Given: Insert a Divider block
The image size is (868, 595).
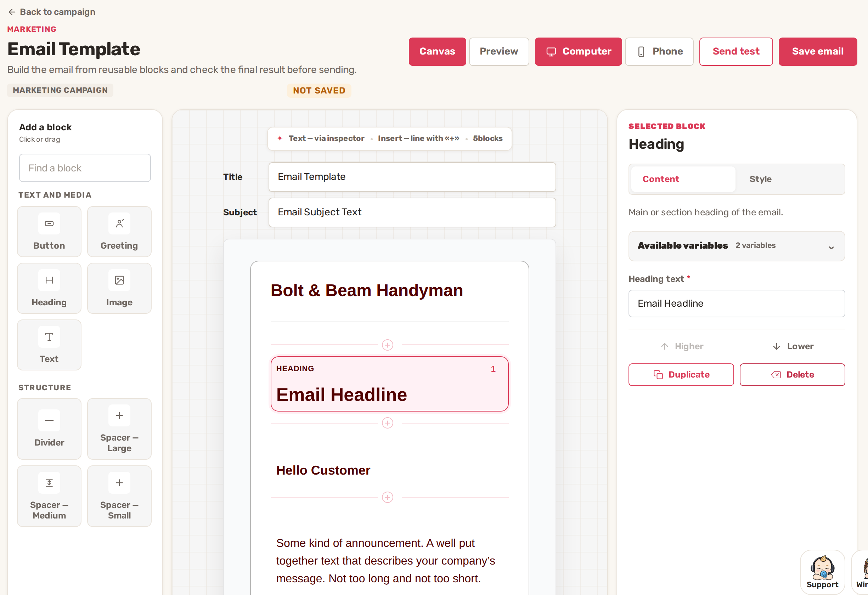Looking at the screenshot, I should [x=49, y=429].
